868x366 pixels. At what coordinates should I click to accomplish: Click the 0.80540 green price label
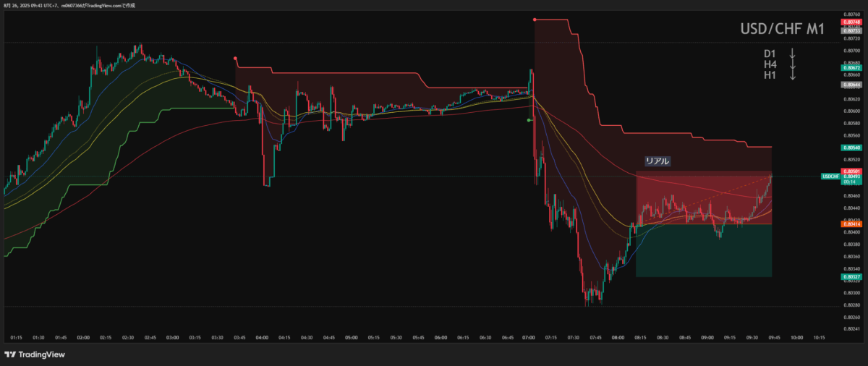(x=851, y=148)
